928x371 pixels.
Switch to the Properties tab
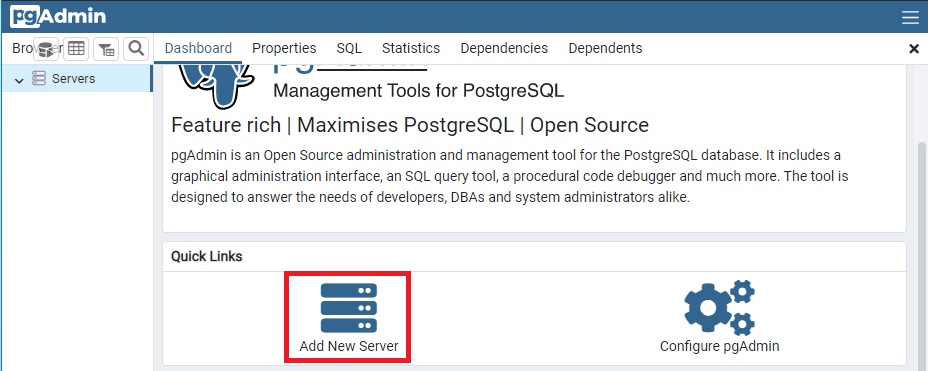pos(284,49)
